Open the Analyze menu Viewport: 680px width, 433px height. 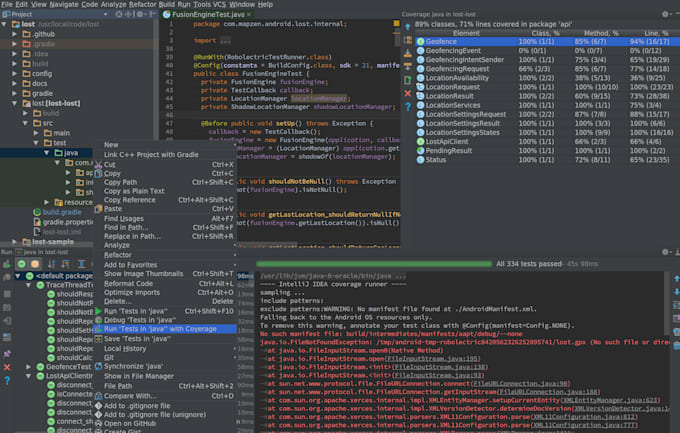point(113,4)
